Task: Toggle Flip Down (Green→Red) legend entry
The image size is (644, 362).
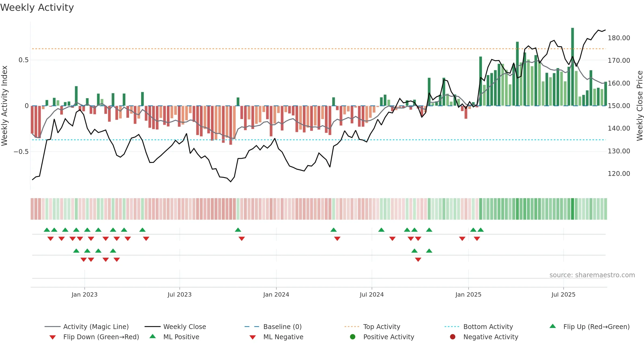Action: pos(94,337)
